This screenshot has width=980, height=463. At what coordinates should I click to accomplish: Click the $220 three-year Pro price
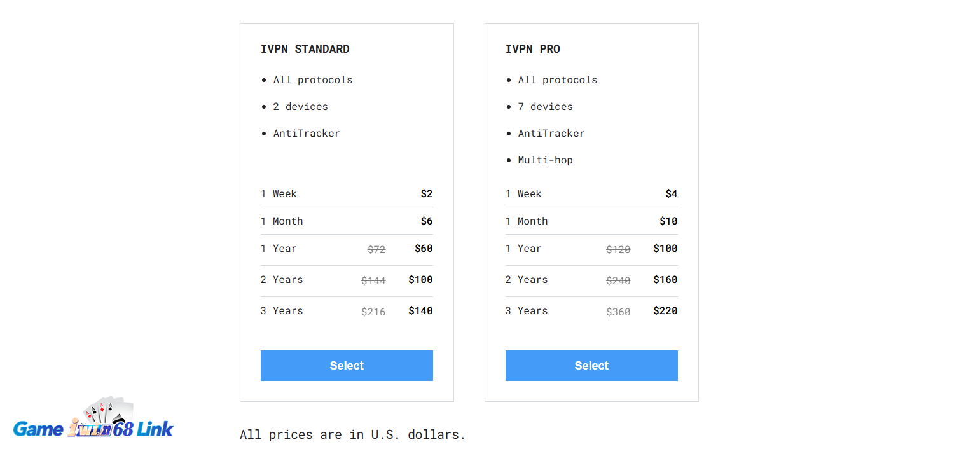click(665, 311)
